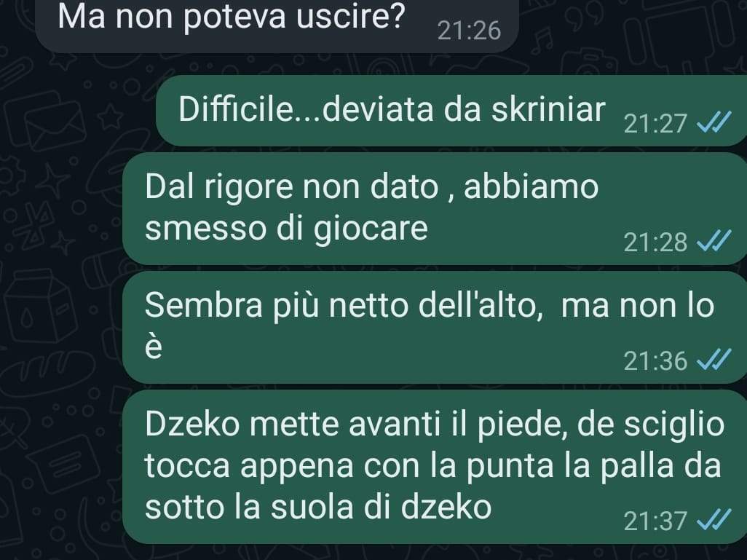
Task: Select the 'Difficile...deviata da skriniar' bubble
Action: (x=451, y=111)
